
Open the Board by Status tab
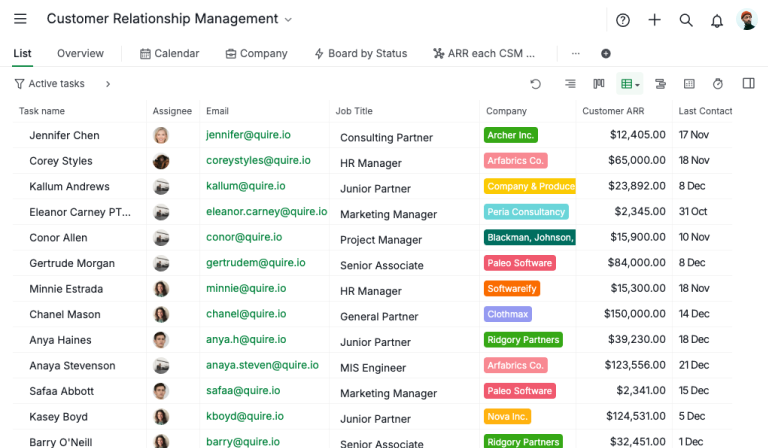click(x=360, y=53)
